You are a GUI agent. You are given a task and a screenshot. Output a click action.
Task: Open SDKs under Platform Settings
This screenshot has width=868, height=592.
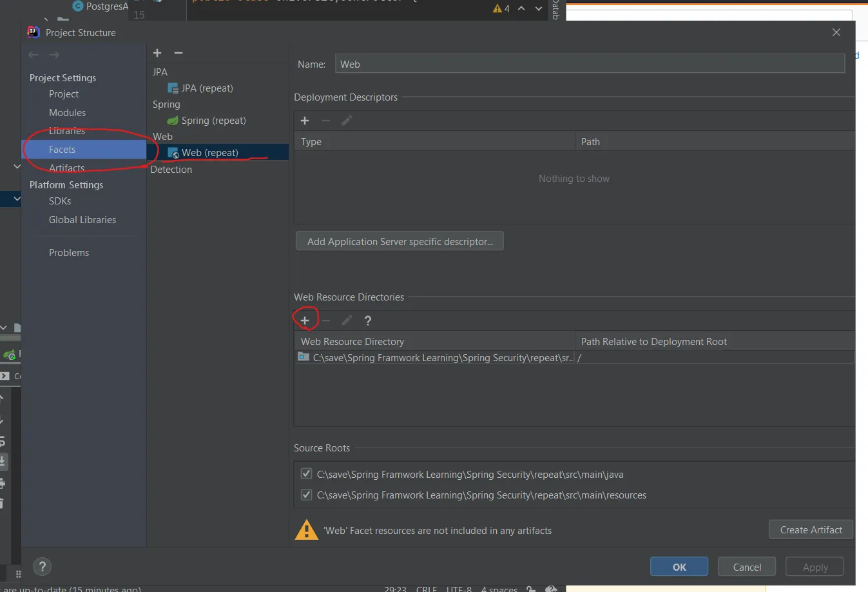coord(60,201)
